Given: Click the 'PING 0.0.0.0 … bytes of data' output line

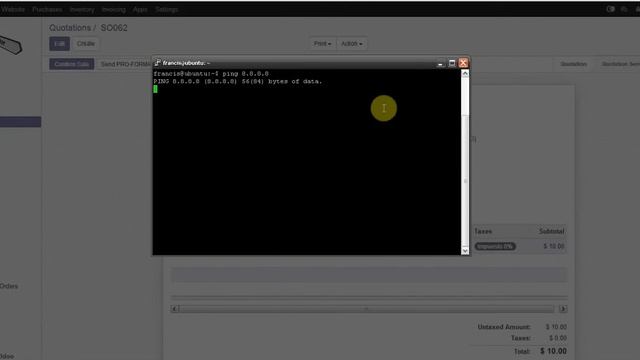Looking at the screenshot, I should 238,82.
